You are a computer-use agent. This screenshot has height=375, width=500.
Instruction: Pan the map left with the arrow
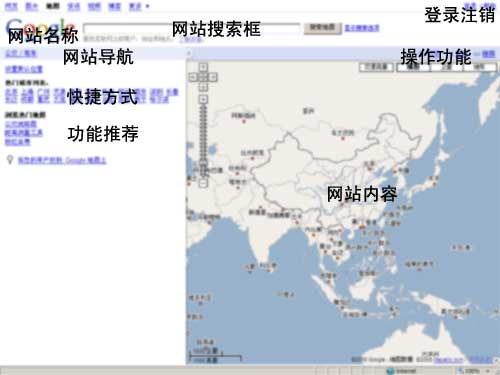click(x=193, y=77)
